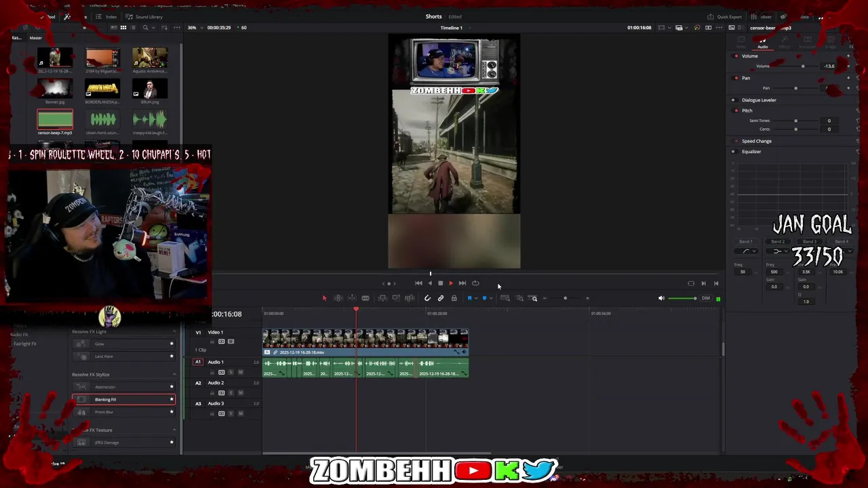The image size is (868, 488).
Task: Toggle the Position Lock padlock icon
Action: 454,298
